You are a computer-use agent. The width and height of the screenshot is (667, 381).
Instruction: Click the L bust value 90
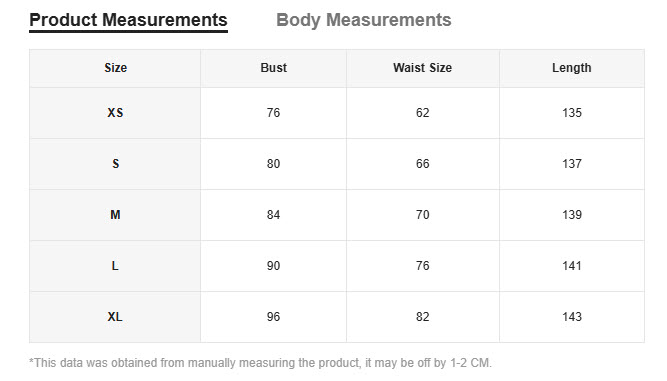click(x=274, y=266)
